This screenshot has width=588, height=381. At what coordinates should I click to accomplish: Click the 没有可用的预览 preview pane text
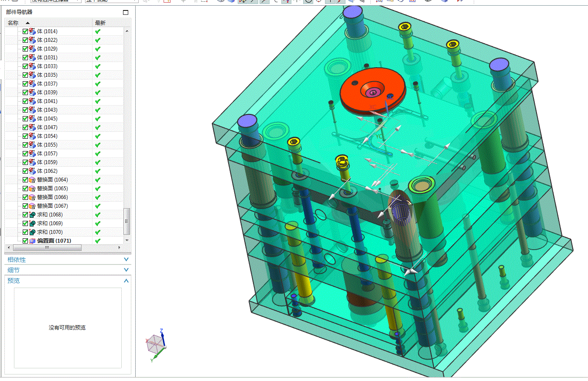click(67, 327)
